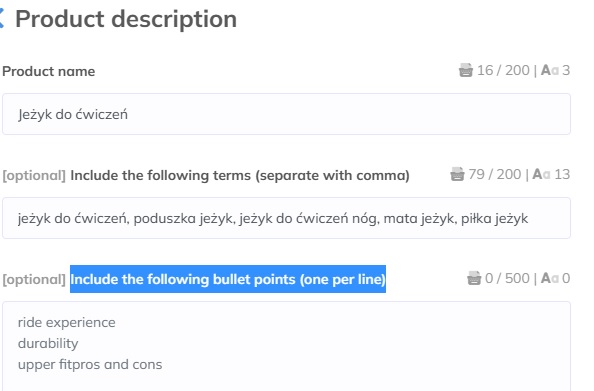Image resolution: width=594 pixels, height=391 pixels.
Task: Click Aa word-count icon for Product name
Action: point(550,70)
